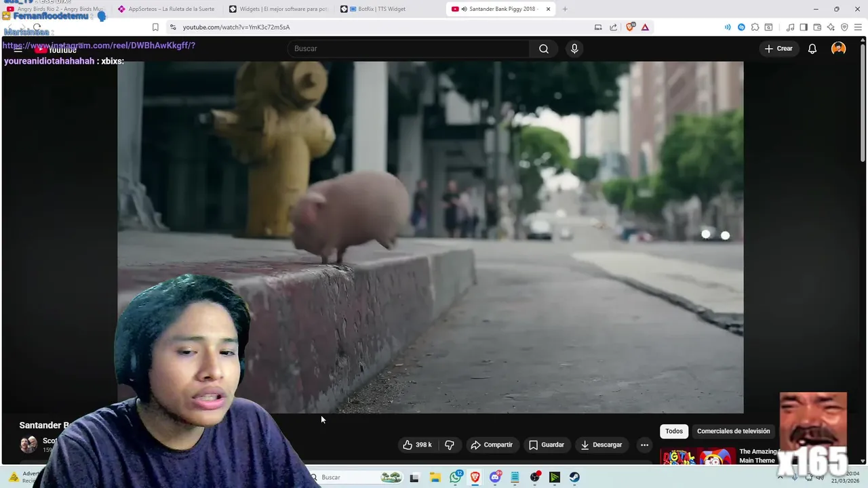
Task: Bookmark this page with bookmark icon
Action: click(155, 27)
